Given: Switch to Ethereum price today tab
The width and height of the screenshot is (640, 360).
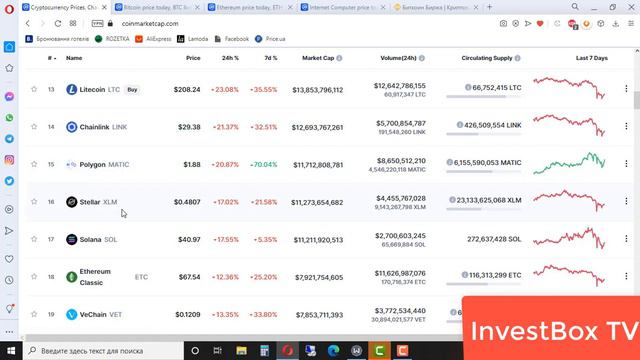Looking at the screenshot, I should coord(250,7).
